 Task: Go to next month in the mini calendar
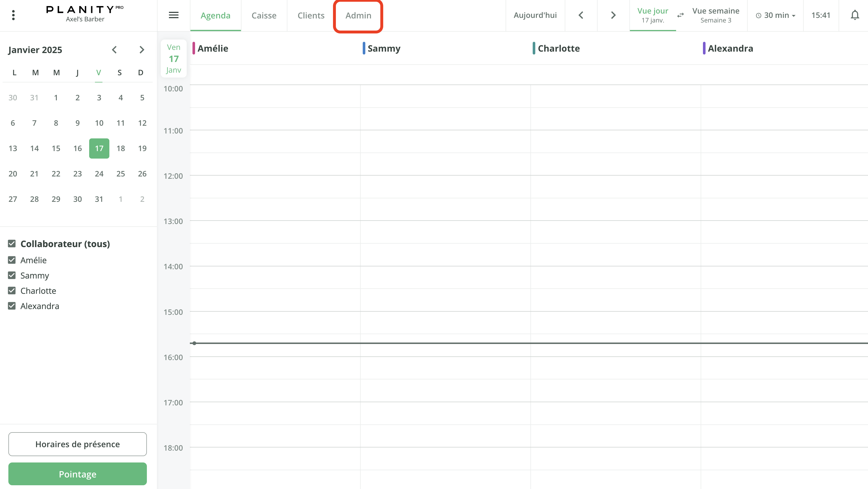(x=142, y=50)
